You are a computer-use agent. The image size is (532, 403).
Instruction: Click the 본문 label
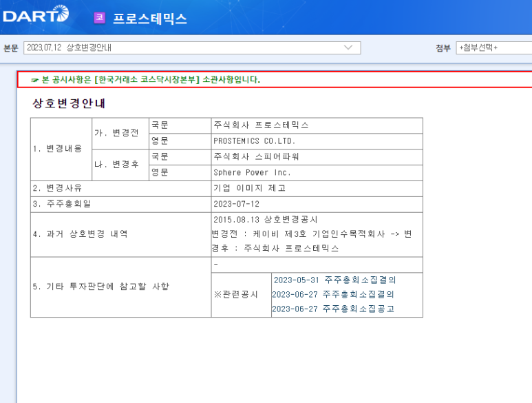click(x=11, y=48)
